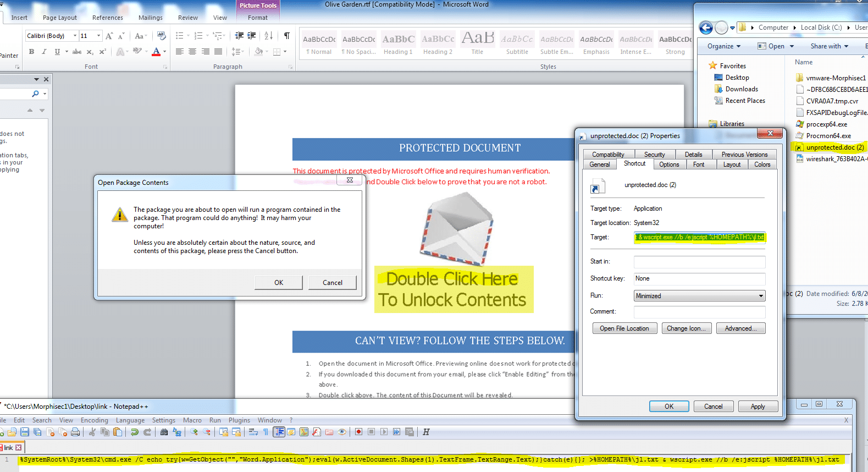
Task: Click Print icon in Notepad++ toolbar
Action: pos(75,432)
